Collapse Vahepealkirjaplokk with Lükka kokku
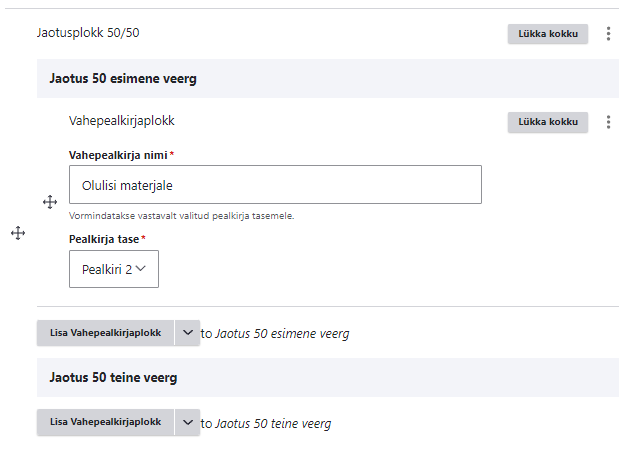The image size is (633, 456). [x=548, y=122]
